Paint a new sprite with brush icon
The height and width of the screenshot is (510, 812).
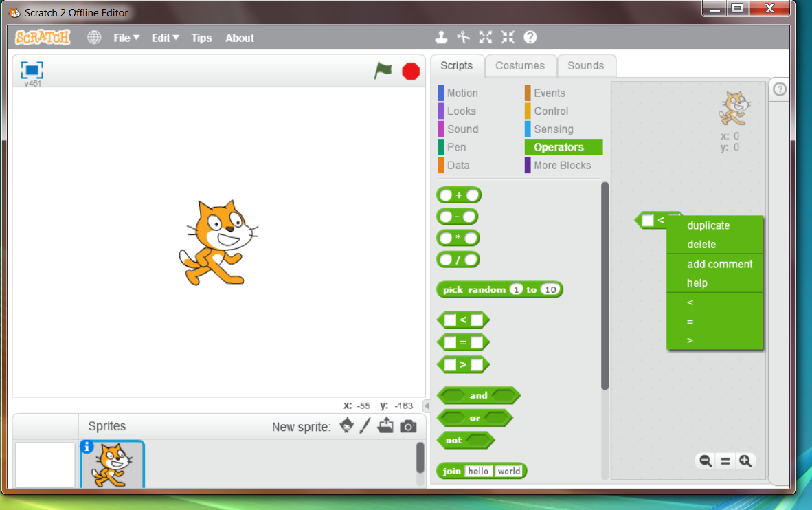pyautogui.click(x=365, y=426)
